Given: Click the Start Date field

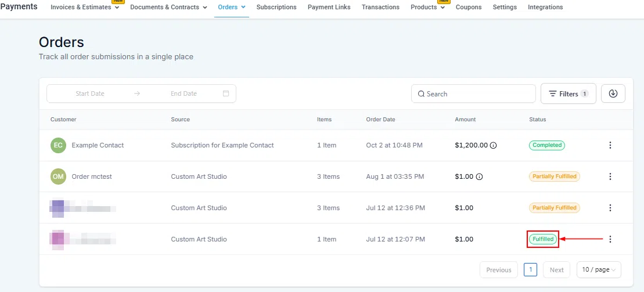Looking at the screenshot, I should pos(90,93).
